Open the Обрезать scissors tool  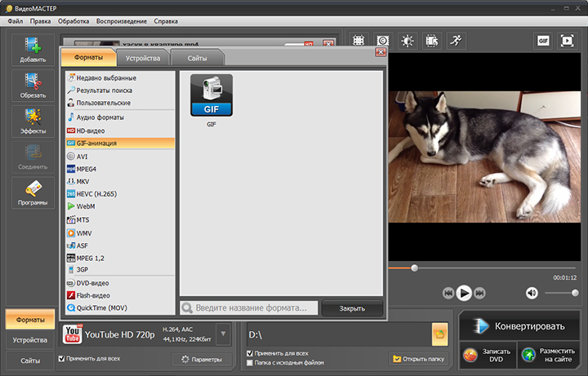[33, 86]
